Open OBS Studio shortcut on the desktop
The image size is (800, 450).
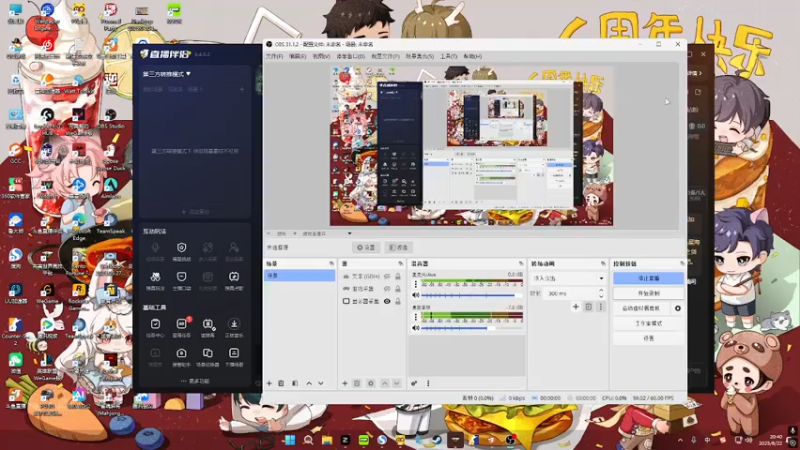tap(110, 117)
